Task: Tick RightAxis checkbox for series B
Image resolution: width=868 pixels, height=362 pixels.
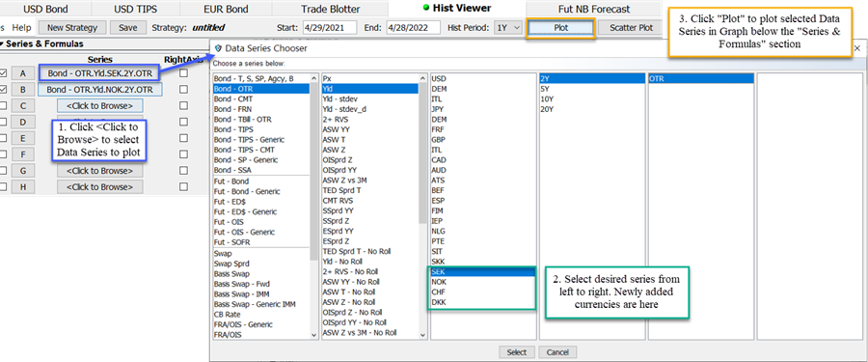Action: (183, 89)
